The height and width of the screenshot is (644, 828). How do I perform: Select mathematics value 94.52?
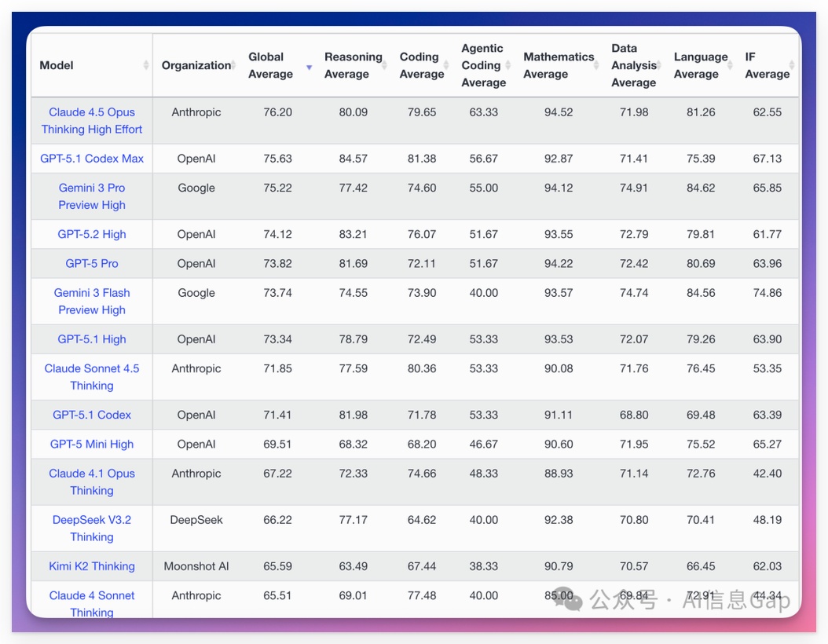point(559,112)
